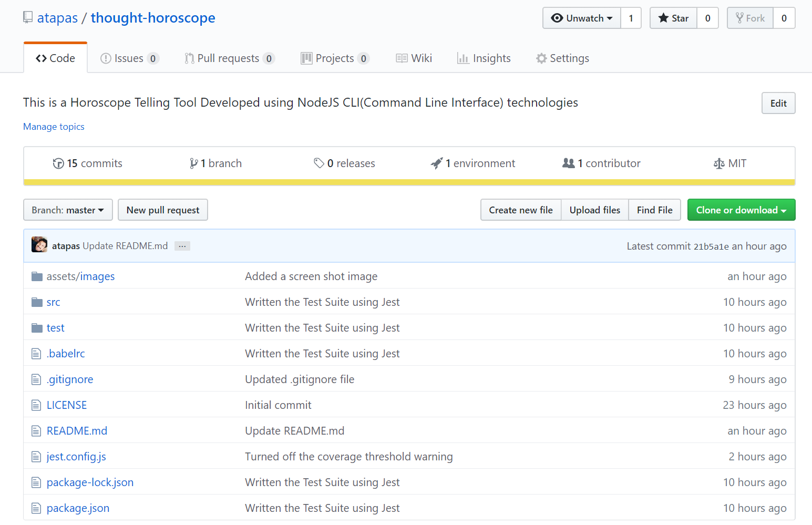Edit the repository description
This screenshot has width=812, height=525.
tap(778, 103)
